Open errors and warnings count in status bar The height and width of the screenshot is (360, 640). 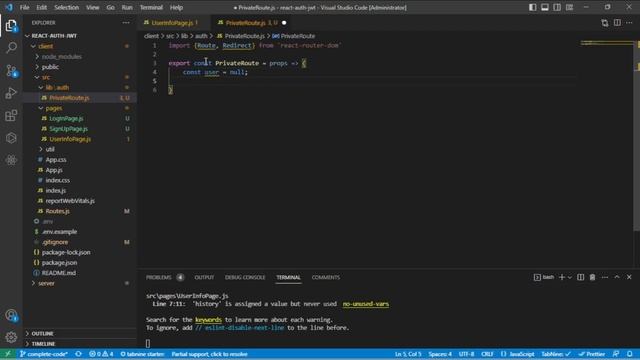point(101,354)
